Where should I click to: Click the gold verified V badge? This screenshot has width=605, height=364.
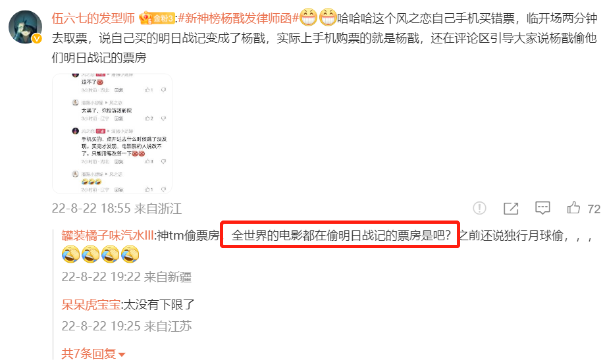tap(37, 39)
